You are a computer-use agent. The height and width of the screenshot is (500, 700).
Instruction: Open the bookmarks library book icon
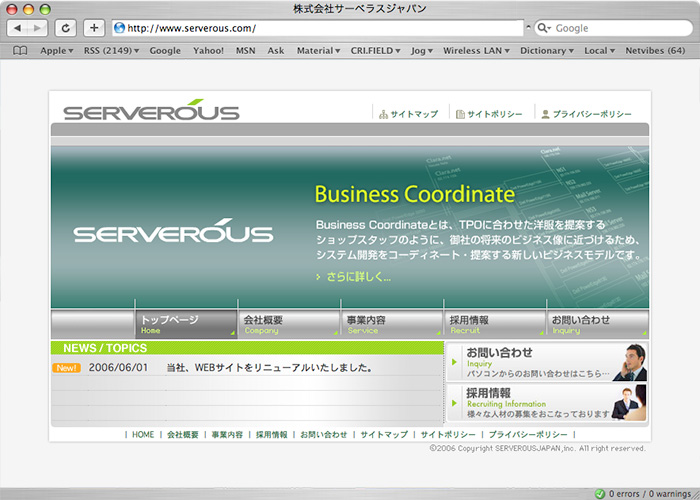pyautogui.click(x=20, y=50)
